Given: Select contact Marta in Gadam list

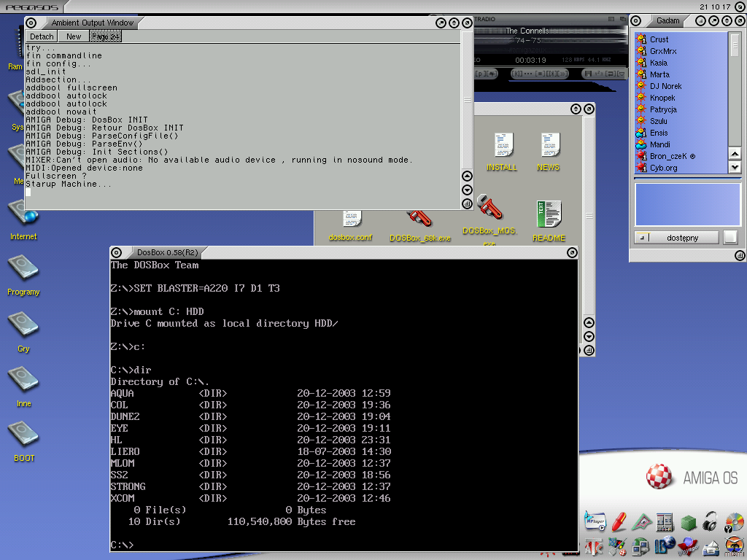Looking at the screenshot, I should pyautogui.click(x=681, y=74).
